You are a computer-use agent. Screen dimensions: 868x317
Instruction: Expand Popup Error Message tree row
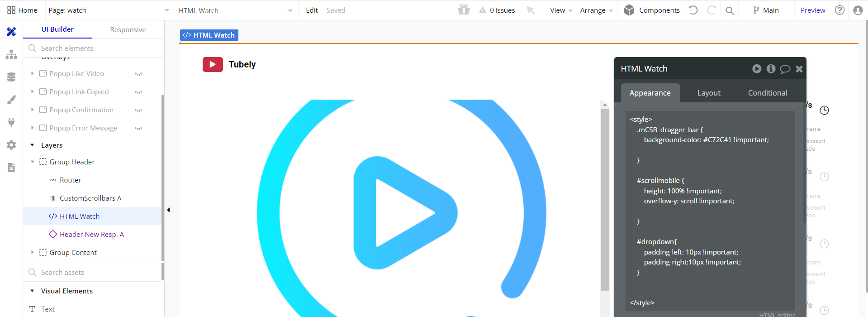click(x=32, y=128)
